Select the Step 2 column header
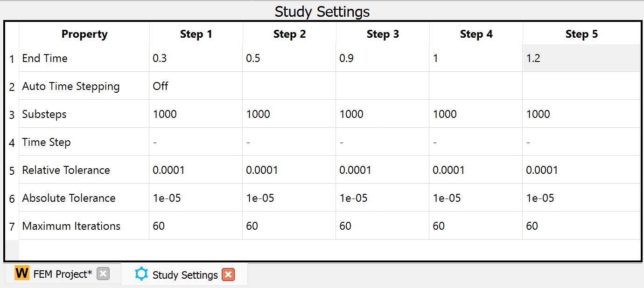 289,34
